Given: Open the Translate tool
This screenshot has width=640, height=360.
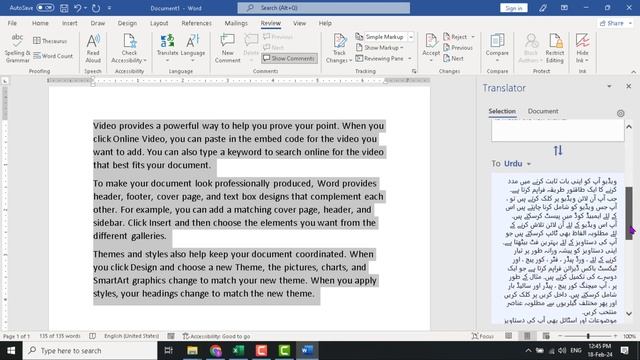Looking at the screenshot, I should pyautogui.click(x=167, y=48).
